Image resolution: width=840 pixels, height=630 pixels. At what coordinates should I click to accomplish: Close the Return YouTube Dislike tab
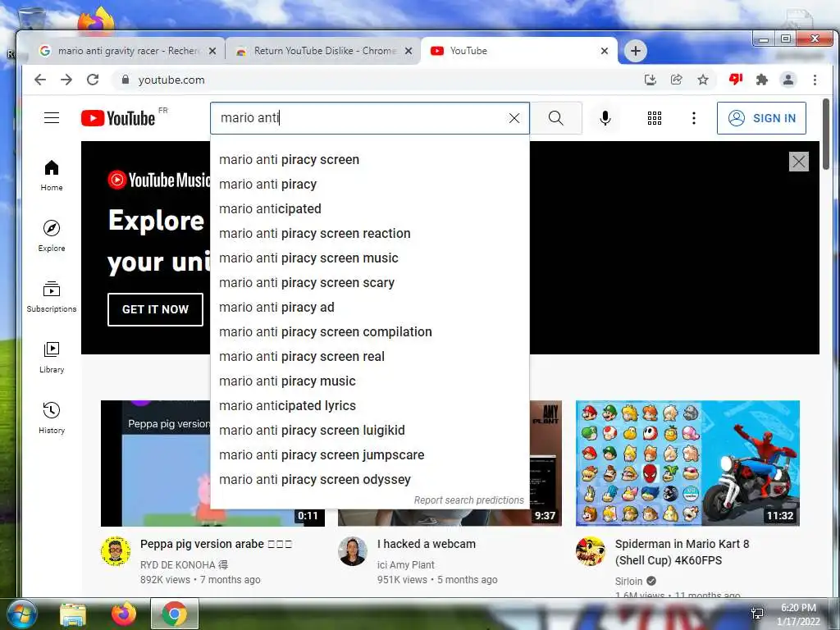(409, 51)
